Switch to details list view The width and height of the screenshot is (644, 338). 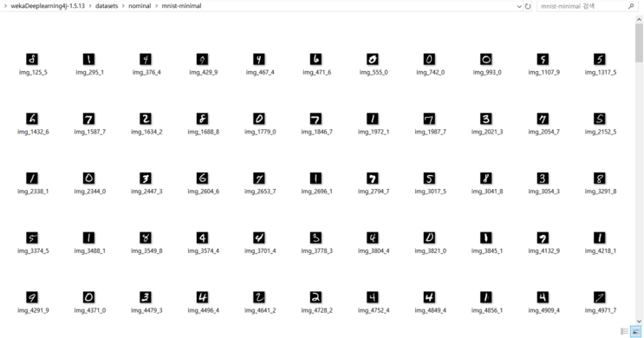point(624,331)
